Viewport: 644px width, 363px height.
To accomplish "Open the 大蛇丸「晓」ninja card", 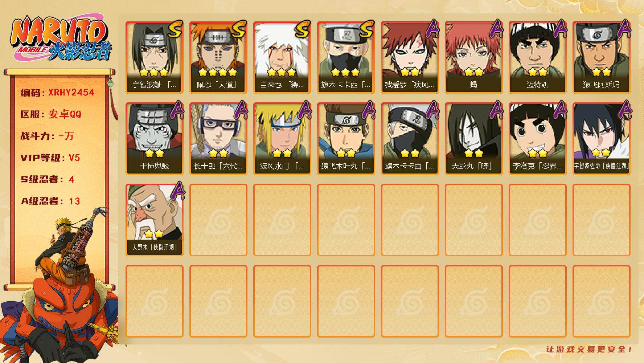I will coord(474,139).
